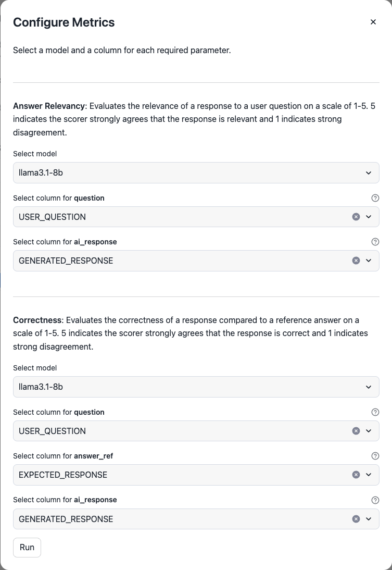Open help tooltip for question parameter in Answer Relevancy
The height and width of the screenshot is (570, 392).
tap(375, 198)
